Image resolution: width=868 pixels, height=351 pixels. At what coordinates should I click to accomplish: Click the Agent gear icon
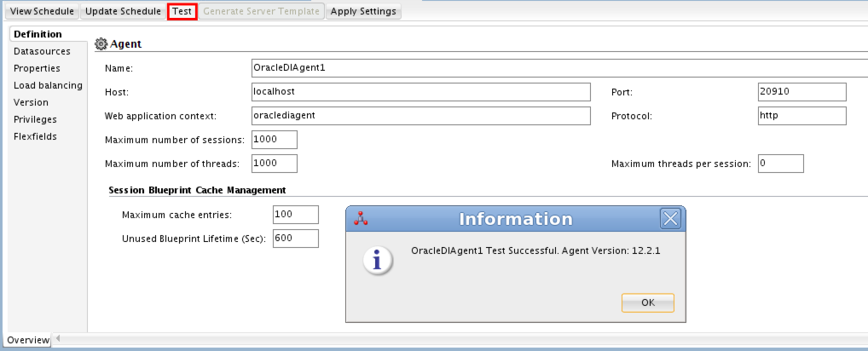coord(101,43)
